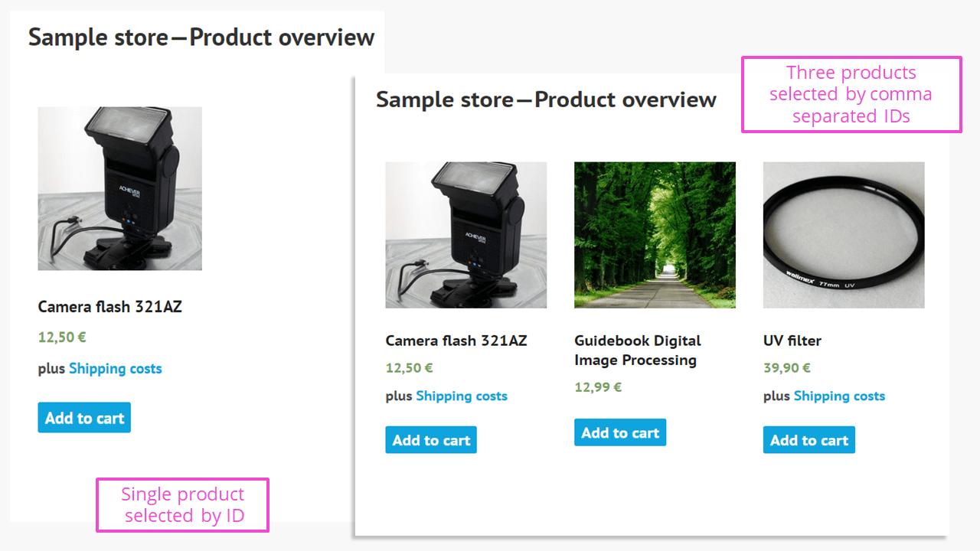The image size is (980, 551).
Task: Click the single product camera flash image
Action: pyautogui.click(x=119, y=188)
